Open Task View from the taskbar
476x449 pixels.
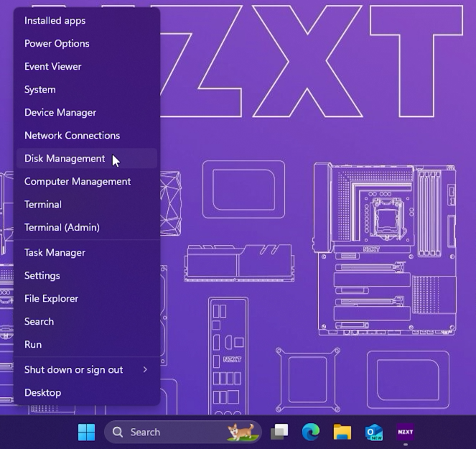[279, 432]
